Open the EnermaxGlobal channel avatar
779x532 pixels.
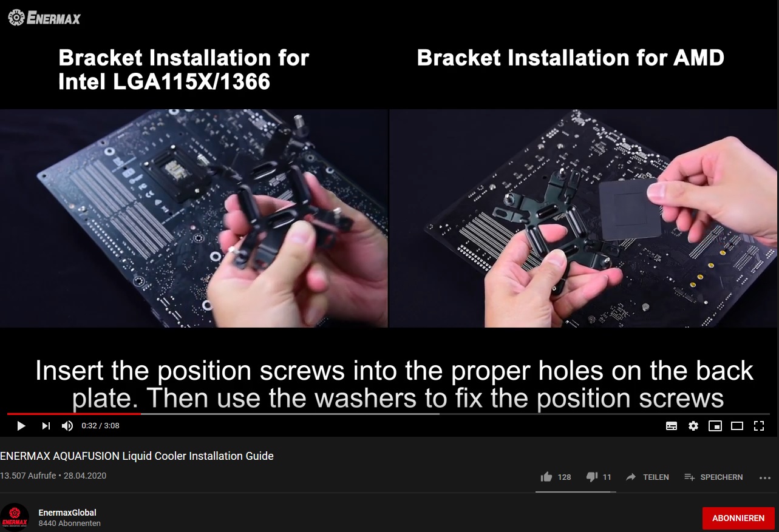(x=15, y=517)
